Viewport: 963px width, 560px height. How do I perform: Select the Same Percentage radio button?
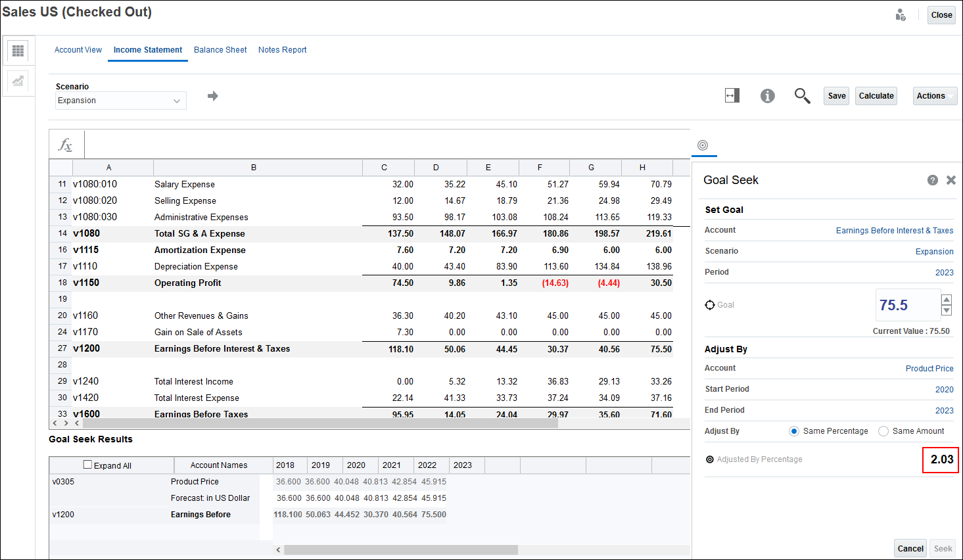pyautogui.click(x=794, y=431)
